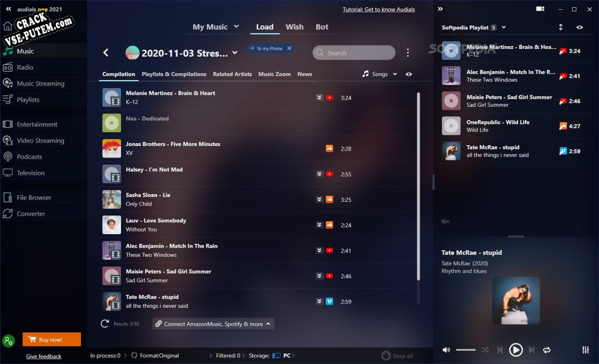Collapse the left navigation sidebar
This screenshot has width=599, height=364.
pos(8,9)
